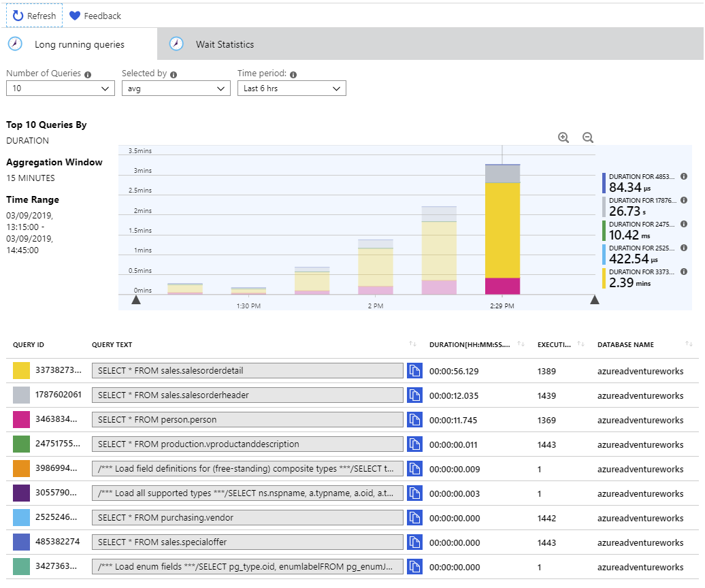Click duration value 00:00:56.129
This screenshot has height=588, width=705.
[454, 372]
